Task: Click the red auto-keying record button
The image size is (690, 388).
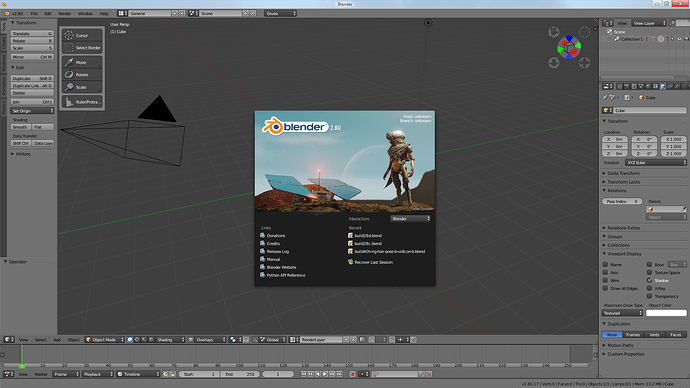Action: pos(352,374)
